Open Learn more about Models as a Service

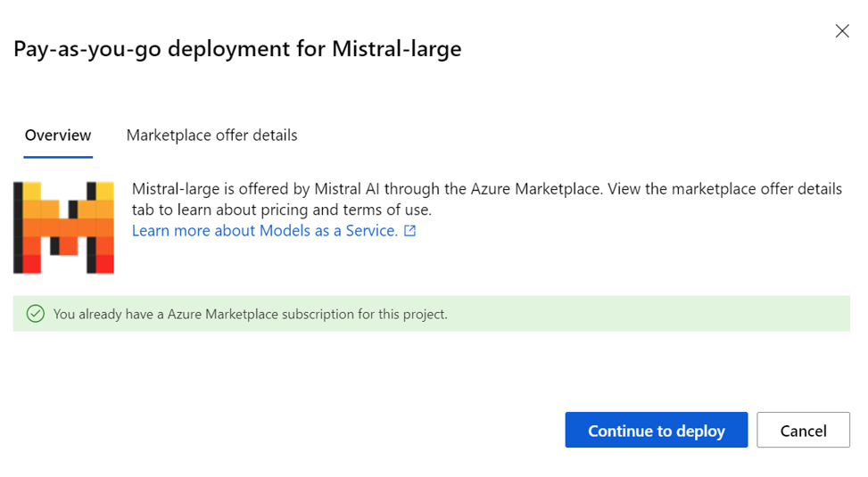point(265,231)
